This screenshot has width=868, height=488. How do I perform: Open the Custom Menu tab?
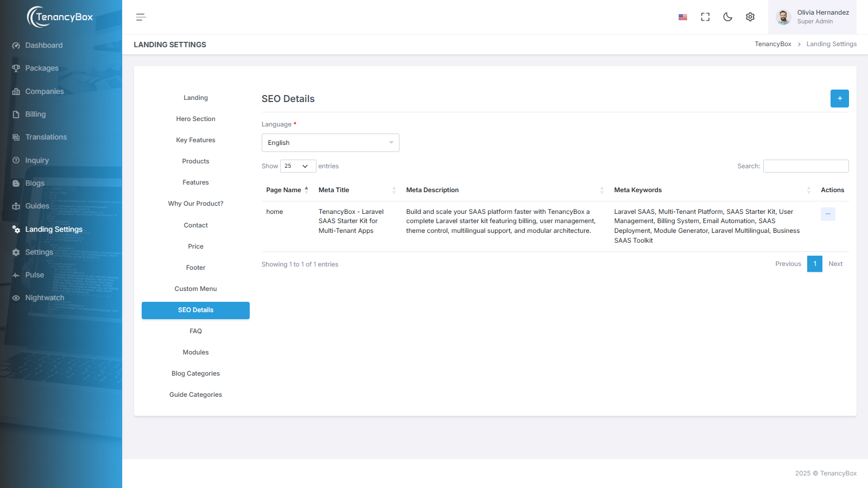(195, 289)
